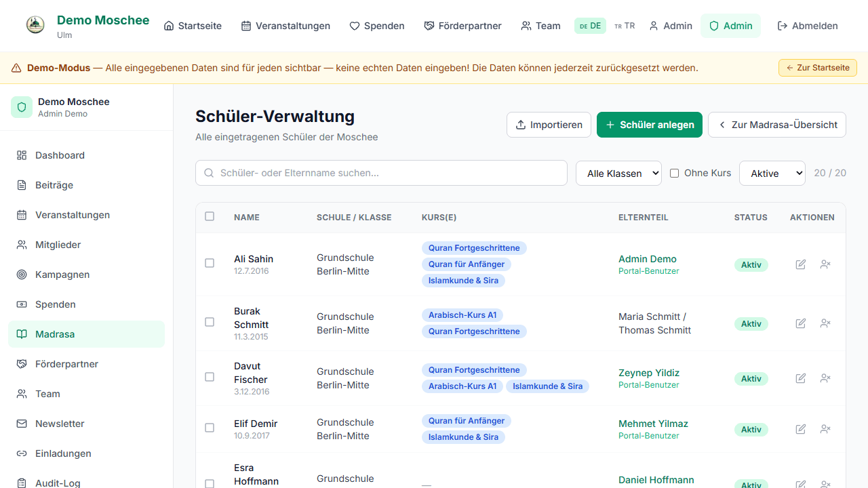The image size is (868, 488).
Task: Click the Madrasa book icon
Action: pyautogui.click(x=22, y=334)
